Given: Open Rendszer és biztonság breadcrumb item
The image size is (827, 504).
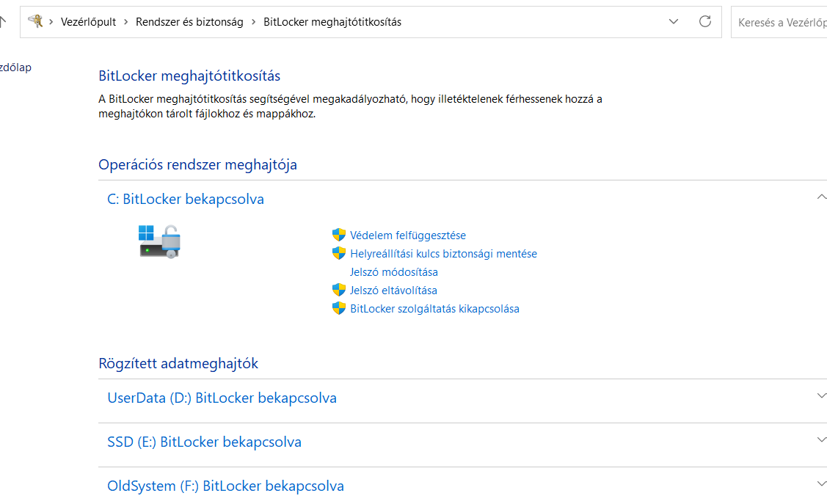Looking at the screenshot, I should [189, 21].
